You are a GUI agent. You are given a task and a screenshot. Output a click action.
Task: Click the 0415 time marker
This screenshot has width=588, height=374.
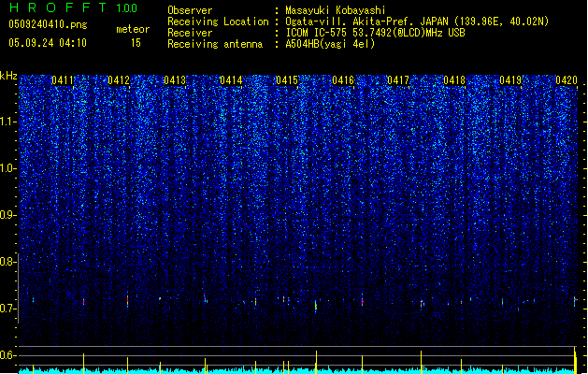tap(287, 80)
